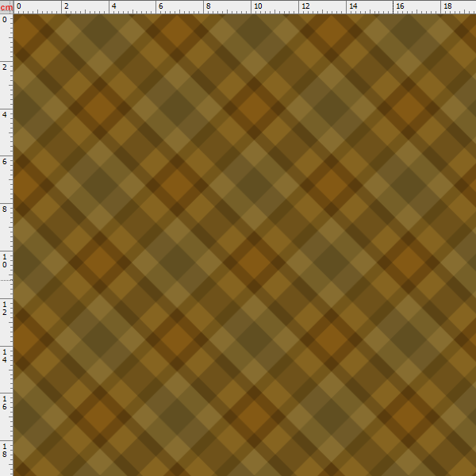This screenshot has width=476, height=476.
Task: Click the 12 mark on the vertical ruler
Action: [4, 308]
